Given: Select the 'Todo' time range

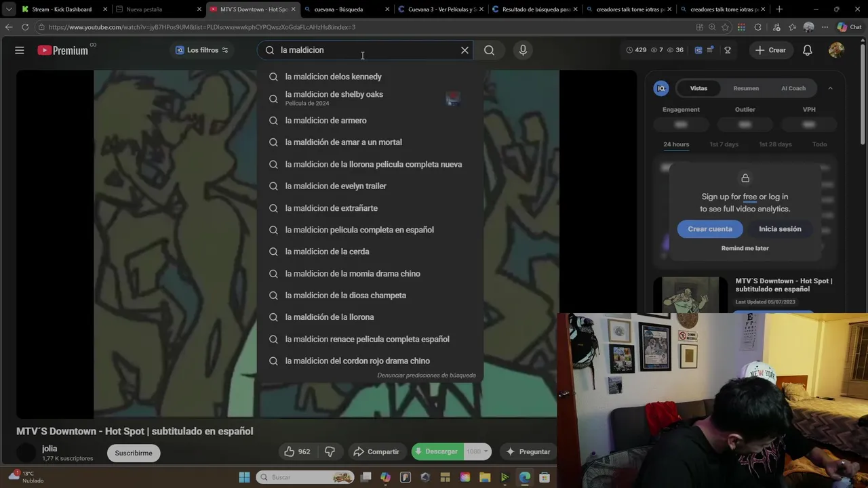Looking at the screenshot, I should pyautogui.click(x=819, y=144).
